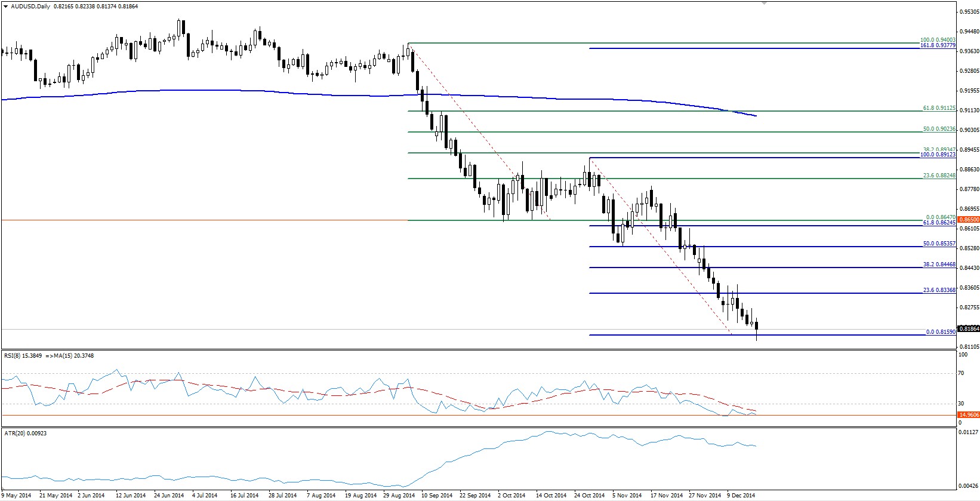Click the date label 2 Oct 2014
This screenshot has width=980, height=501.
pyautogui.click(x=513, y=496)
